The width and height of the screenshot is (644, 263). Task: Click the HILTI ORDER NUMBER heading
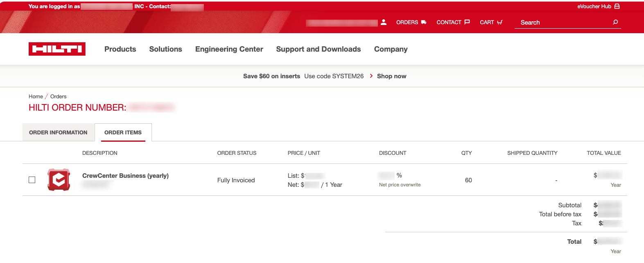[x=77, y=107]
